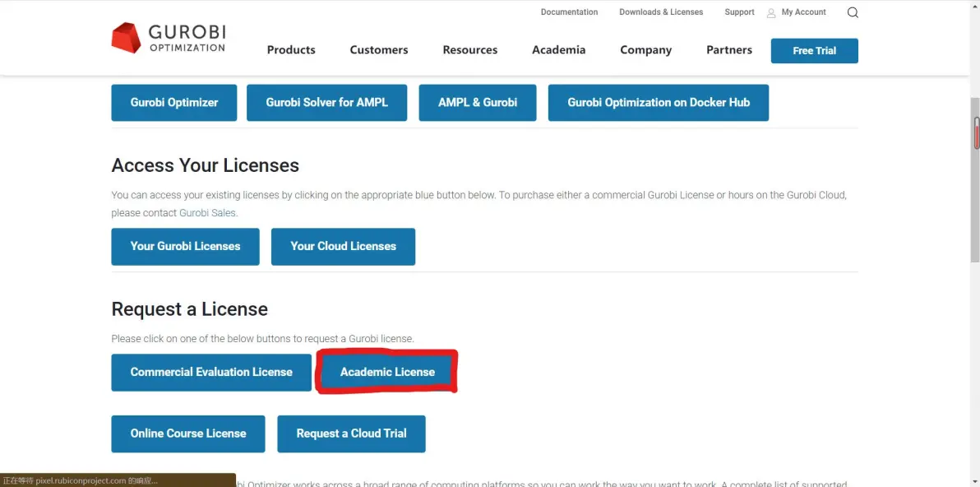Open Downloads & Licenses link
Screen dimensions: 980x487
click(661, 12)
